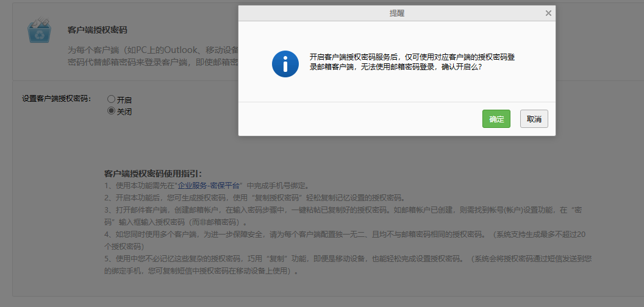Cancel the dialog via 取消 button
The height and width of the screenshot is (307, 644).
click(534, 119)
